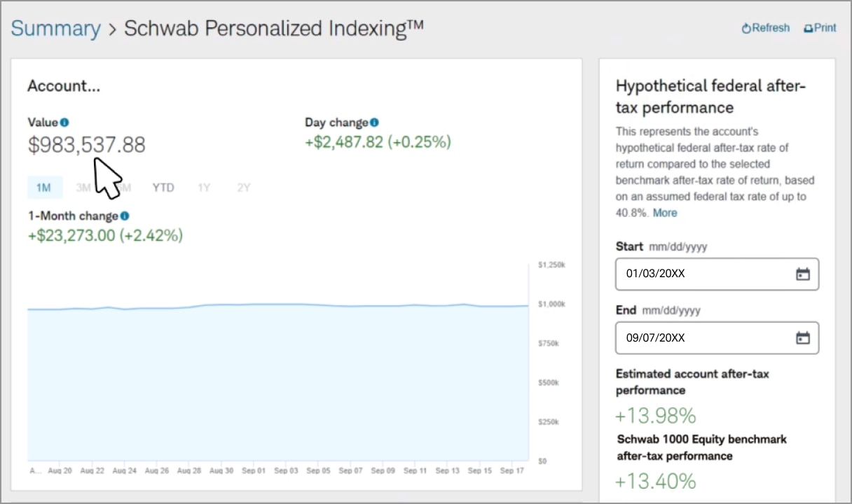Click the Estimated account after-tax performance label

692,382
